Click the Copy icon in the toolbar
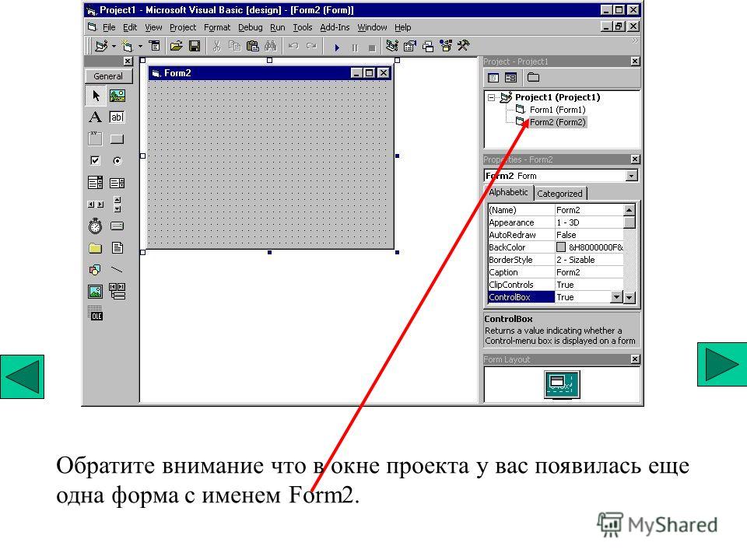 (234, 46)
